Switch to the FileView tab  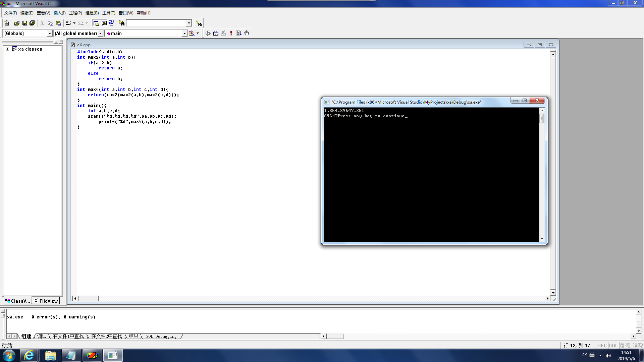pos(46,301)
